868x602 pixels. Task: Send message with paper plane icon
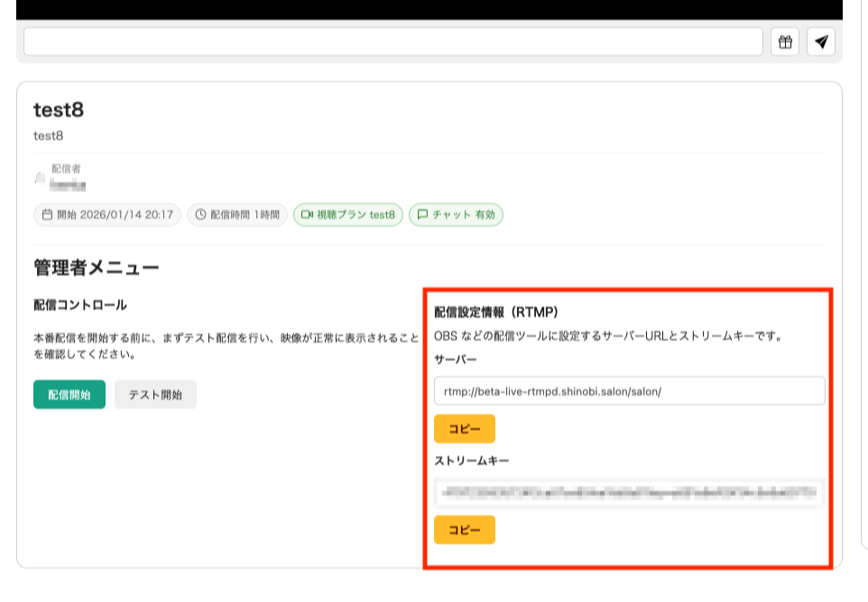[821, 42]
